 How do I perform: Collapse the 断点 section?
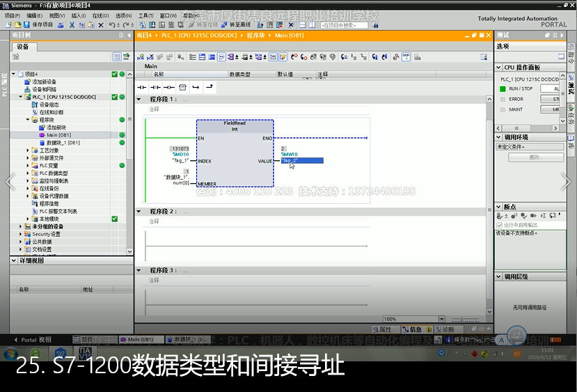click(498, 207)
